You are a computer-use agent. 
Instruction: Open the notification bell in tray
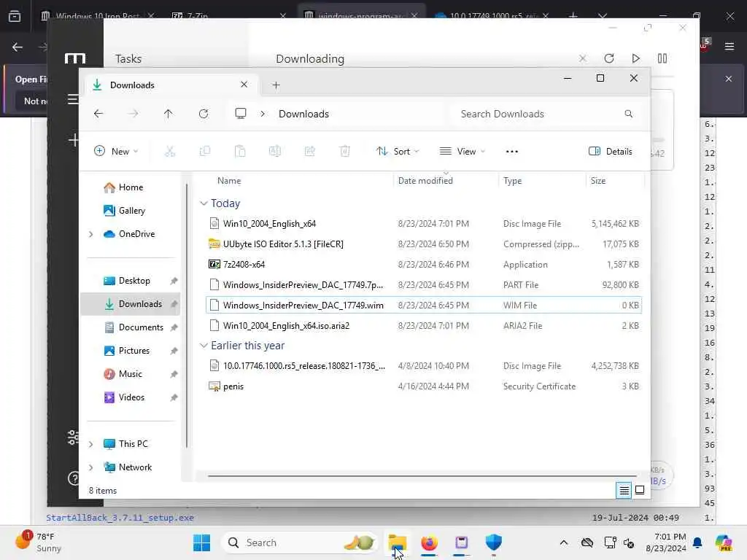(697, 542)
